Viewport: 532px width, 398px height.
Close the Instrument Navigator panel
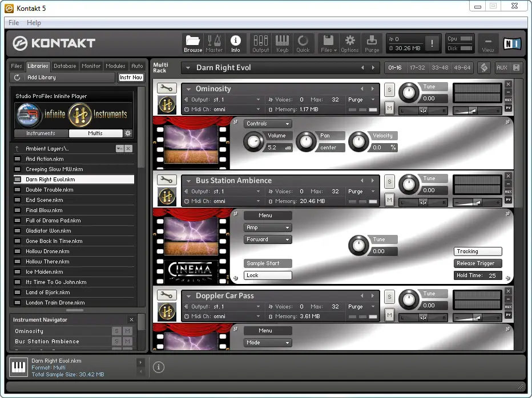click(132, 320)
